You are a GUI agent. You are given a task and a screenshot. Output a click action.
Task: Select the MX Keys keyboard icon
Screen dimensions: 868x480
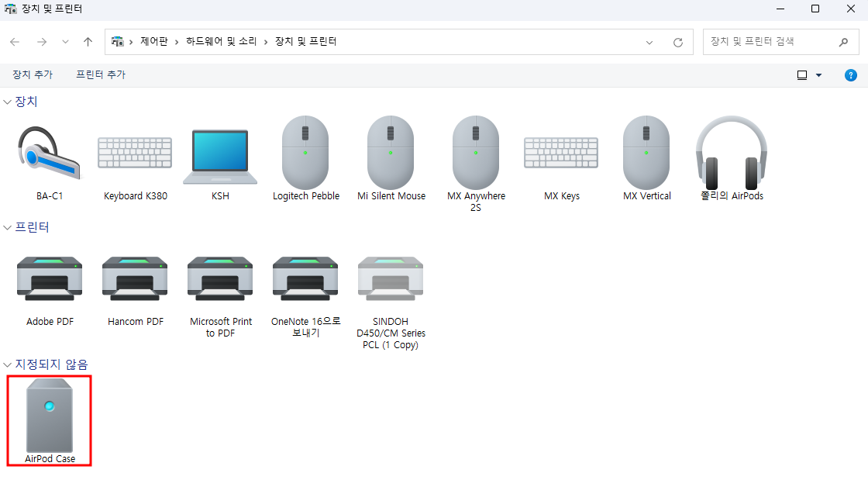[x=561, y=153]
